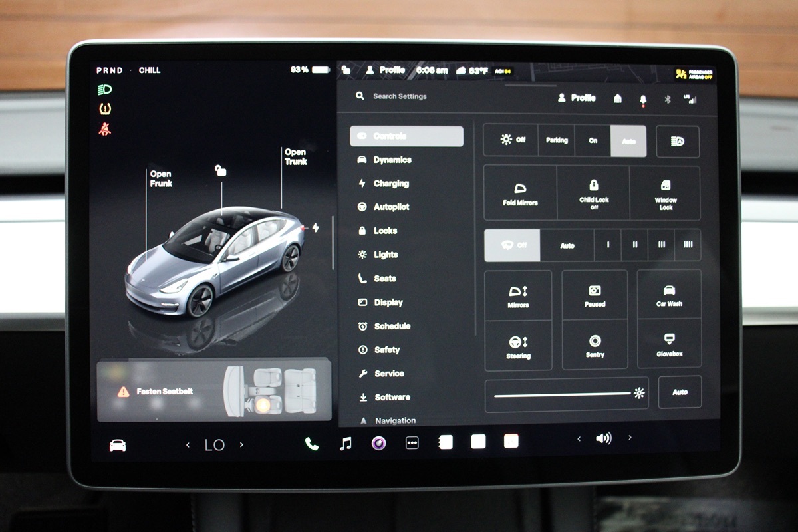Open the notifications bell icon
Screen dimensions: 798x532
643,99
